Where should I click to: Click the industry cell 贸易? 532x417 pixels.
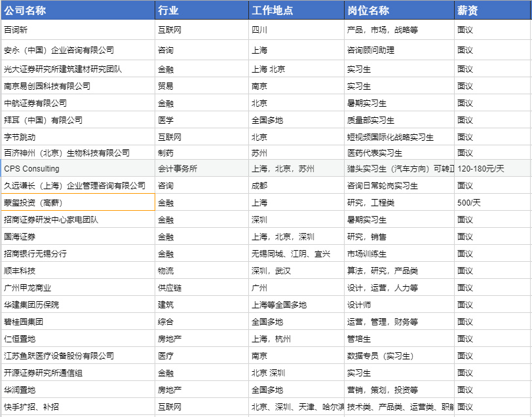(x=202, y=86)
